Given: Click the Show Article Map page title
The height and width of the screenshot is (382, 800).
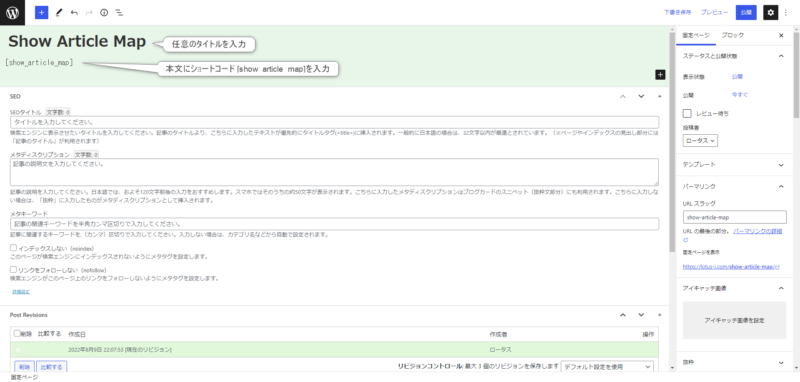Looking at the screenshot, I should coord(77,42).
